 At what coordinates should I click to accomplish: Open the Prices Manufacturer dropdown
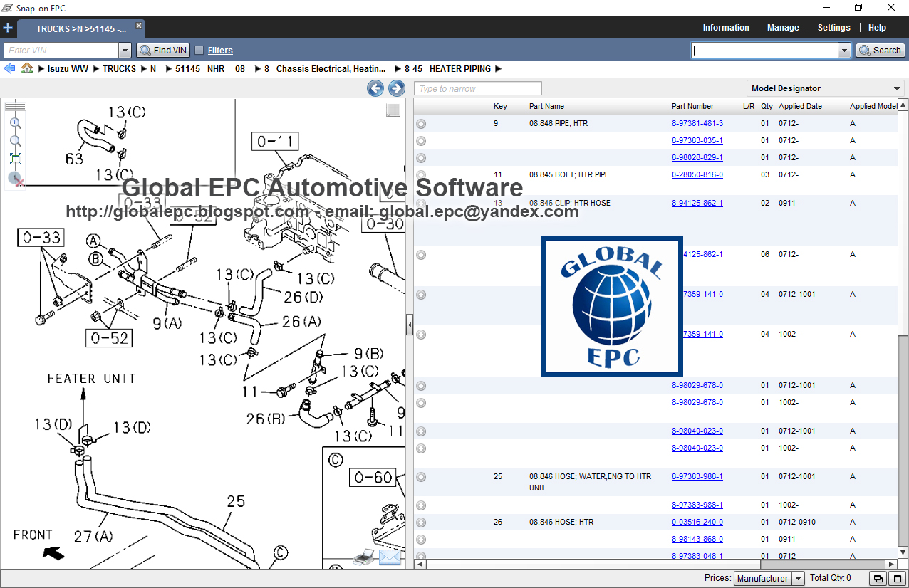(798, 579)
